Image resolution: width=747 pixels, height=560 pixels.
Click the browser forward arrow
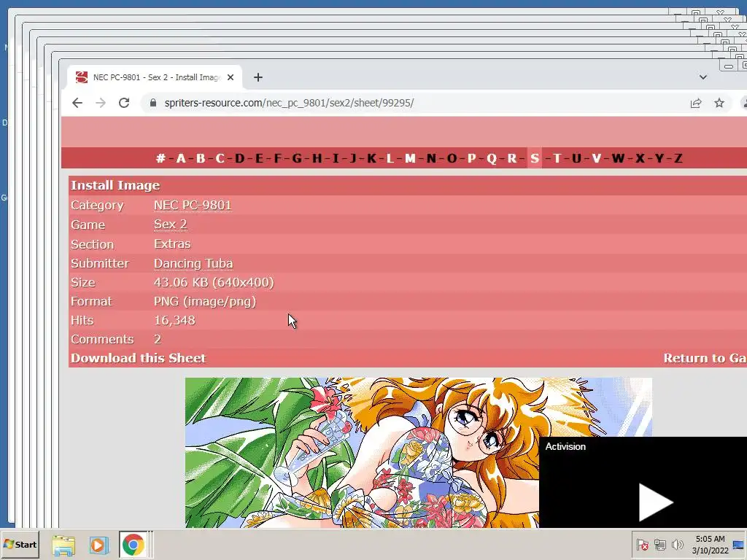pyautogui.click(x=101, y=103)
